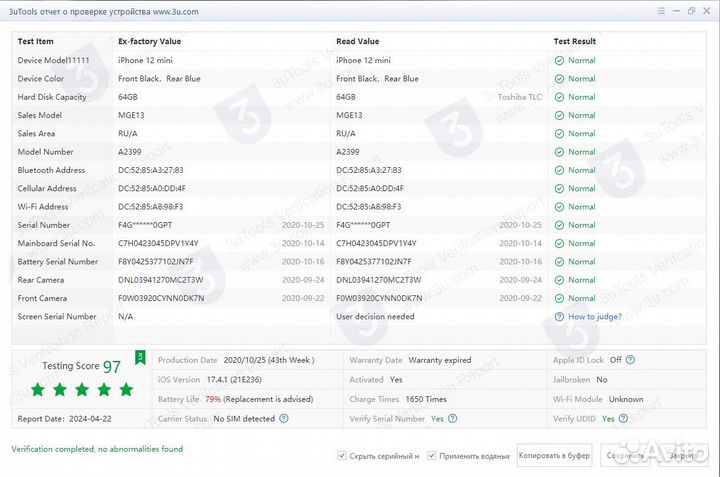This screenshot has height=477, width=720.
Task: Select ex-factory value A2399
Action: tap(129, 152)
